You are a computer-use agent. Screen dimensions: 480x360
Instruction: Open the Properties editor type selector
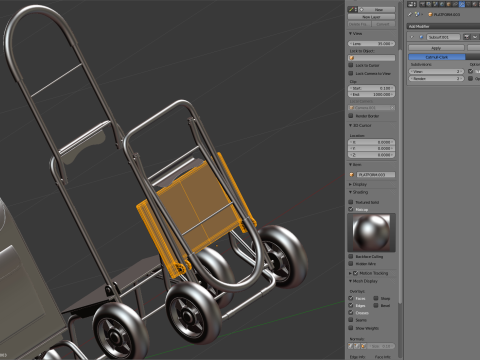point(412,4)
